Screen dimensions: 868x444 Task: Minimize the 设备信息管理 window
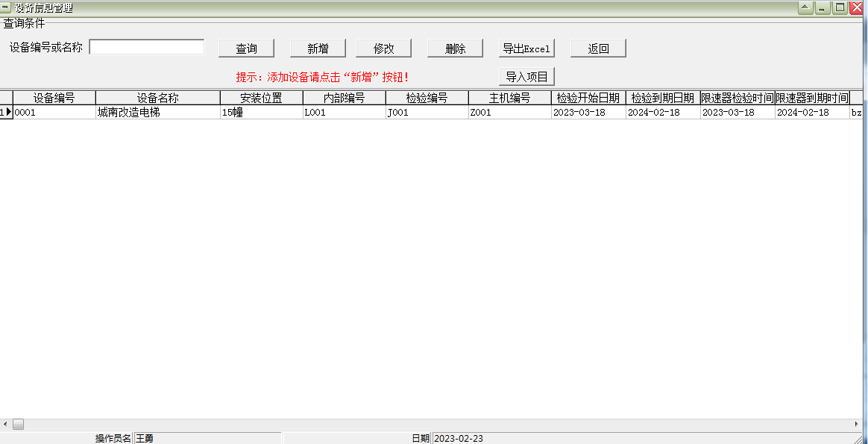click(x=822, y=7)
